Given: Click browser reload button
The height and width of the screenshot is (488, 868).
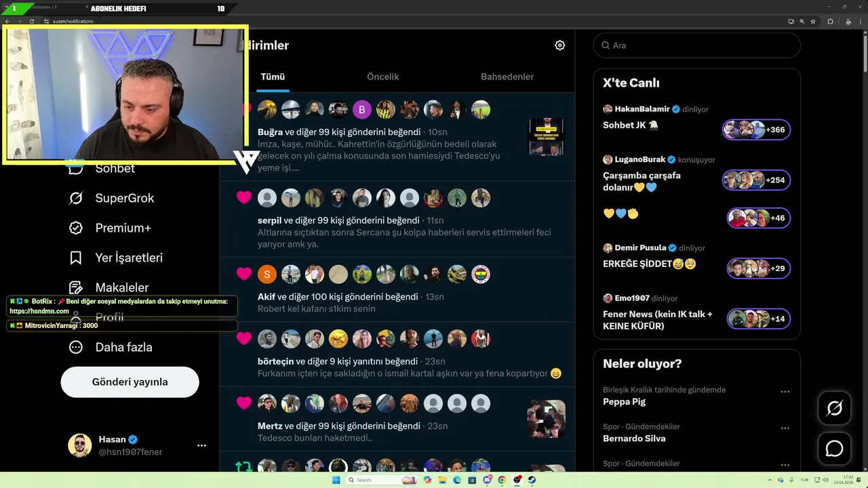Looking at the screenshot, I should point(32,21).
